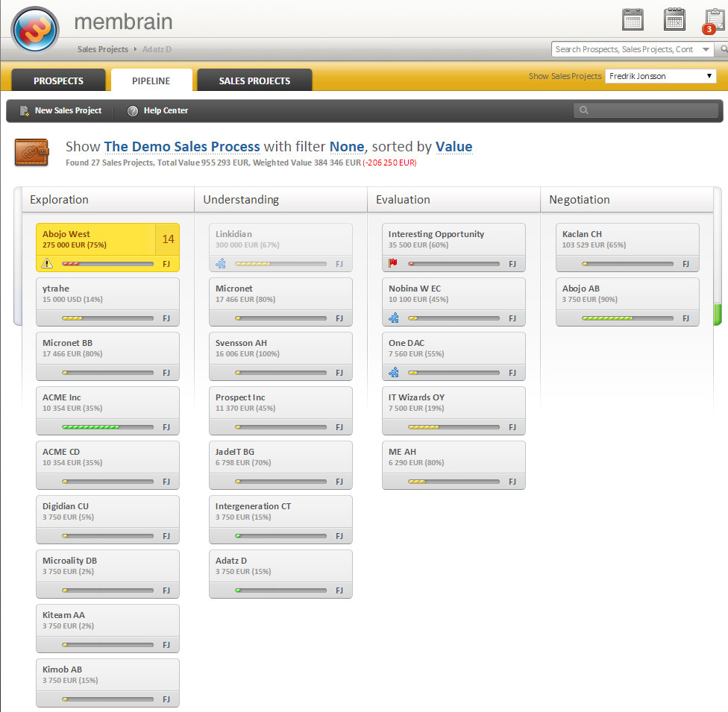This screenshot has height=712, width=728.
Task: Click progress bar on Abojo AB card
Action: pos(627,318)
